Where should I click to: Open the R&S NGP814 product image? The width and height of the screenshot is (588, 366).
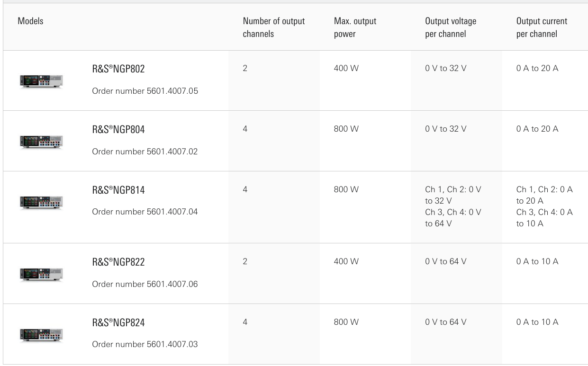[x=41, y=202]
